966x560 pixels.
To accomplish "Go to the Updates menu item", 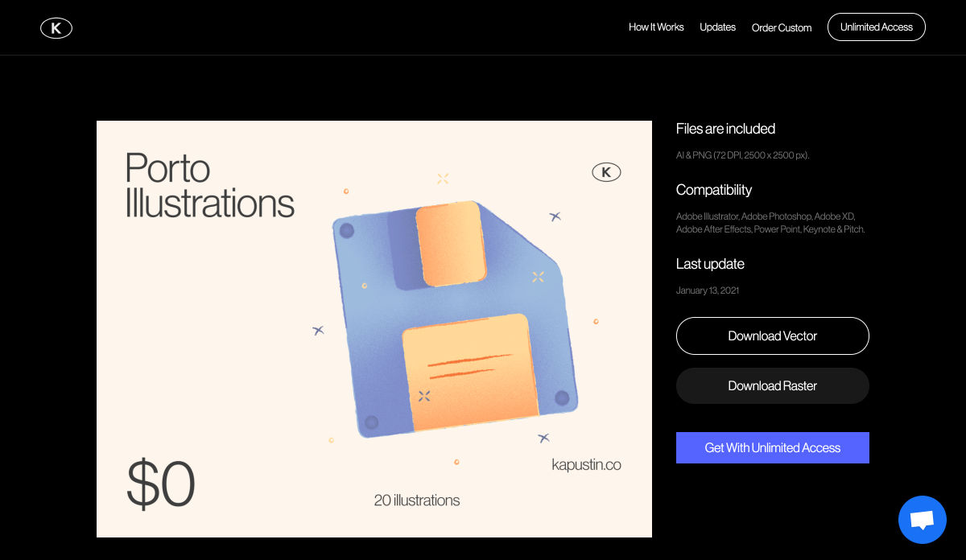I will pyautogui.click(x=717, y=27).
